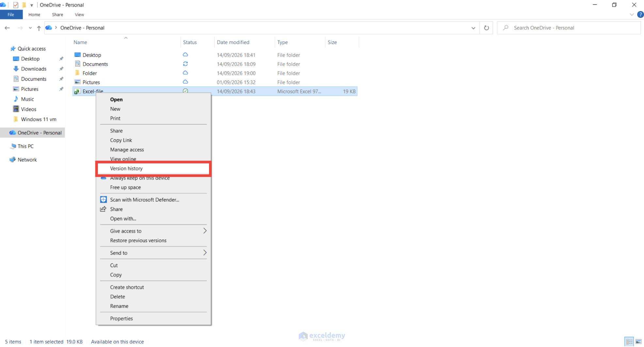Open the Help question mark icon
The height and width of the screenshot is (347, 644).
[640, 15]
